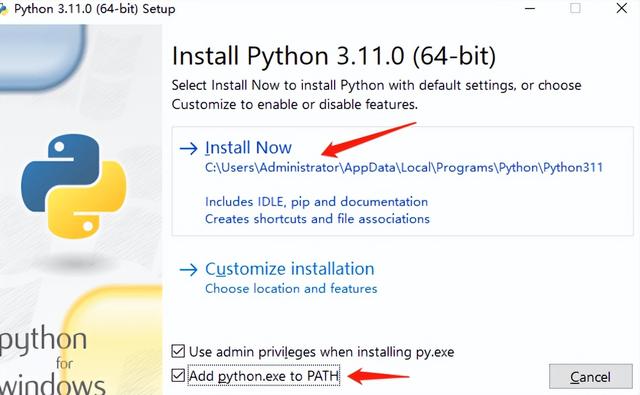Image resolution: width=640 pixels, height=395 pixels.
Task: Click the arrow icon beside Install Now
Action: (x=189, y=148)
